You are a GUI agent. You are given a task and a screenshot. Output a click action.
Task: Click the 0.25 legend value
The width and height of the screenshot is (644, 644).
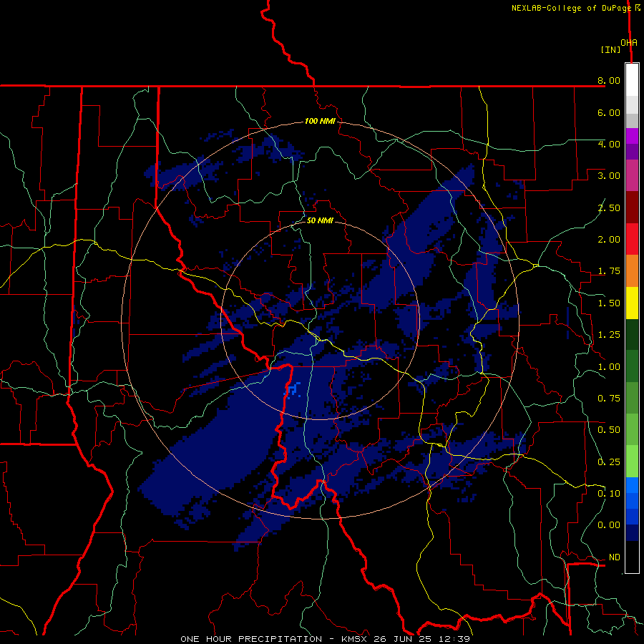(609, 462)
